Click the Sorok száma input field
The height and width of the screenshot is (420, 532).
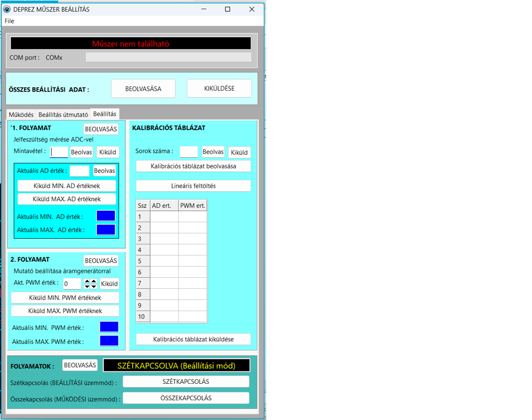click(x=188, y=152)
